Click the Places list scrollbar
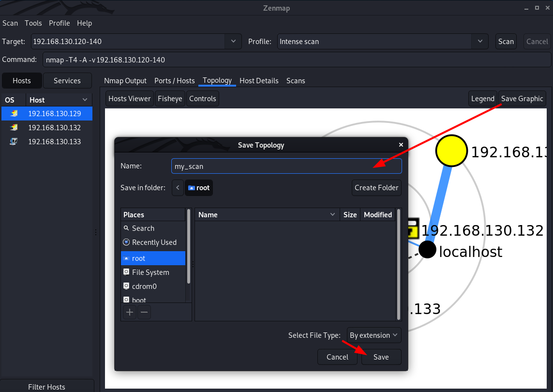The height and width of the screenshot is (392, 553). (x=189, y=246)
